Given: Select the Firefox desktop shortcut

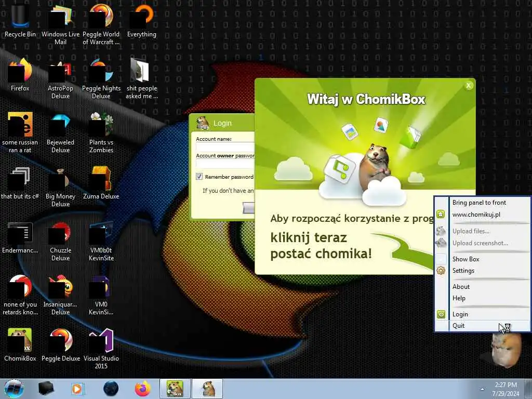Looking at the screenshot, I should [x=20, y=75].
